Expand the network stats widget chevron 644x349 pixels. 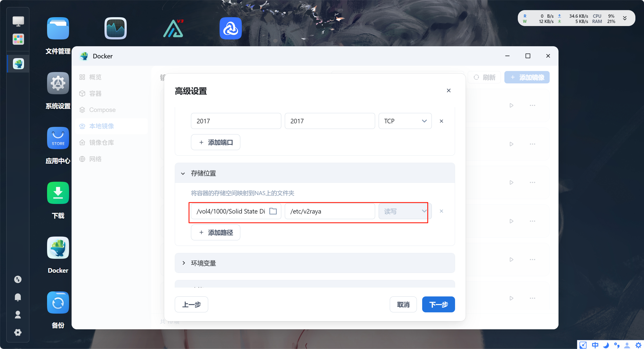(x=625, y=18)
